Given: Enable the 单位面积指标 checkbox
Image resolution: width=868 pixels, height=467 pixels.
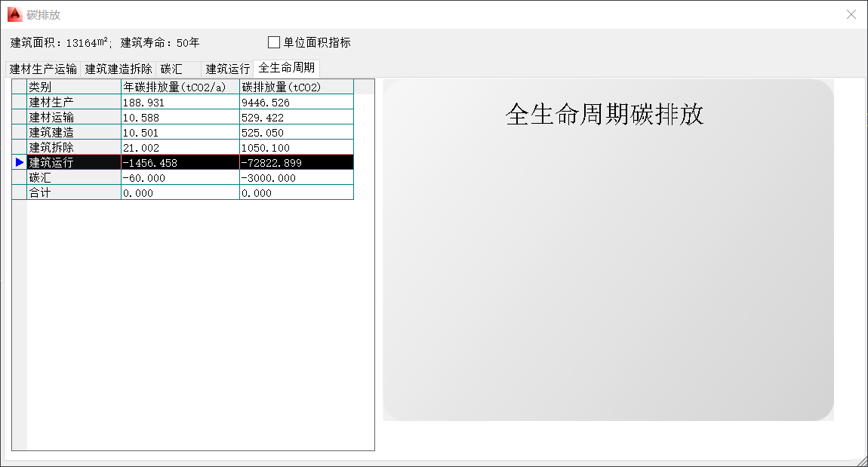Looking at the screenshot, I should tap(274, 42).
